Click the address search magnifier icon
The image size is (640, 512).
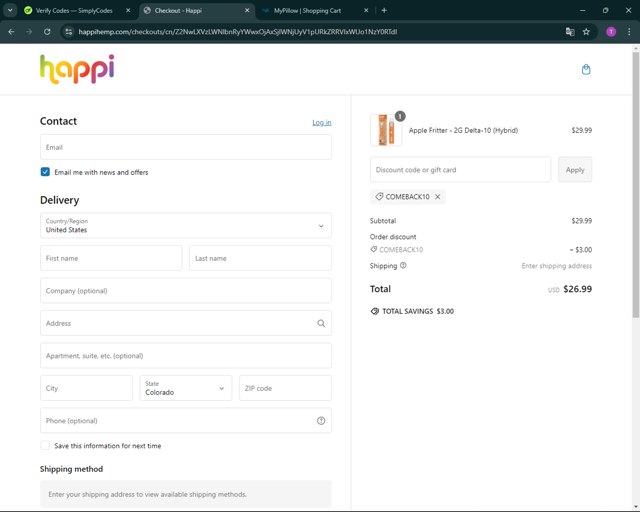pos(321,323)
